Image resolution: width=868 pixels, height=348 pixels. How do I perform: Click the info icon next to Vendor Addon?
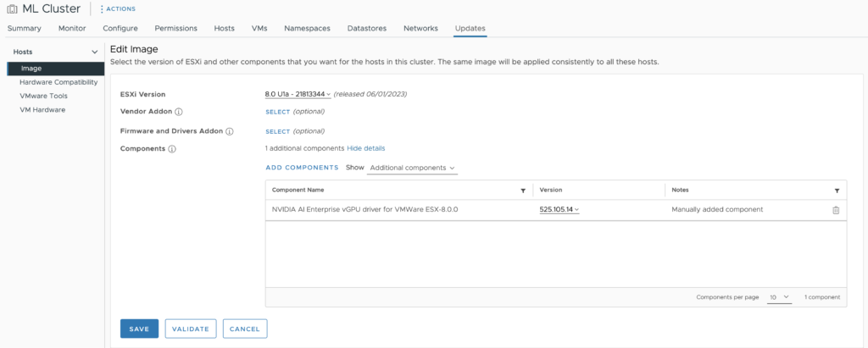pyautogui.click(x=179, y=112)
